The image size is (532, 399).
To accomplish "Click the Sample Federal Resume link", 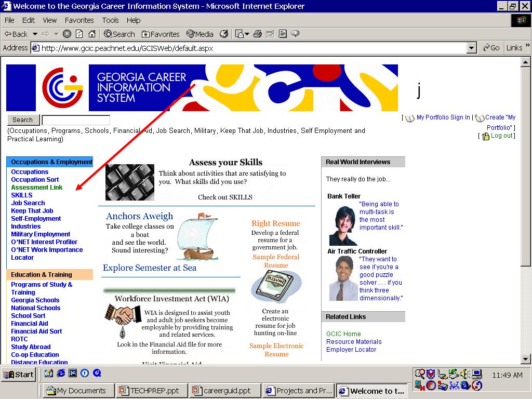I will pyautogui.click(x=276, y=261).
